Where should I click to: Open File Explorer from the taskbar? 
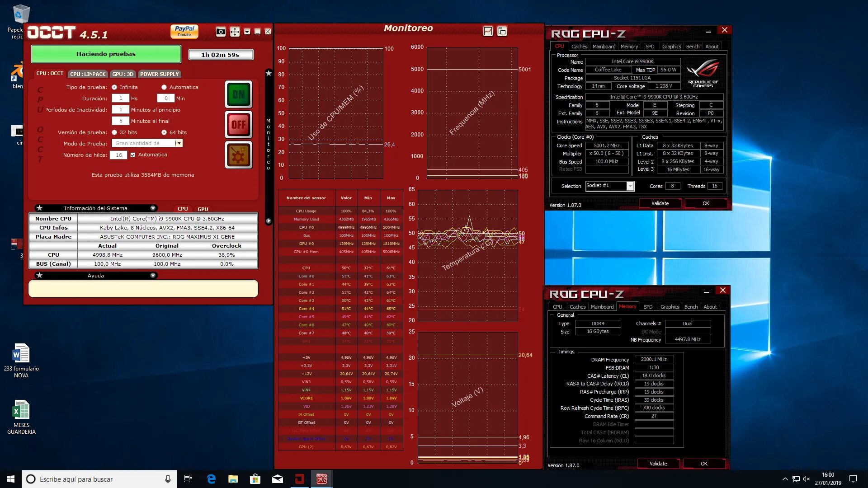[233, 479]
